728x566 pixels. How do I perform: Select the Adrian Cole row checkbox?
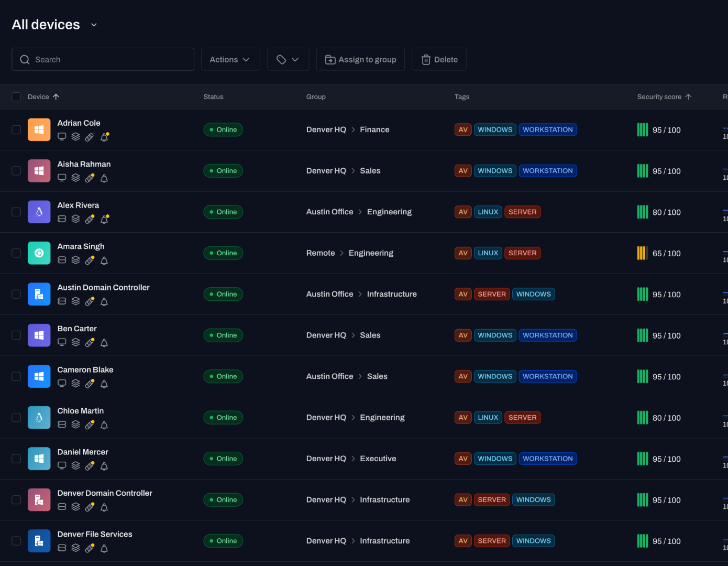coord(16,129)
